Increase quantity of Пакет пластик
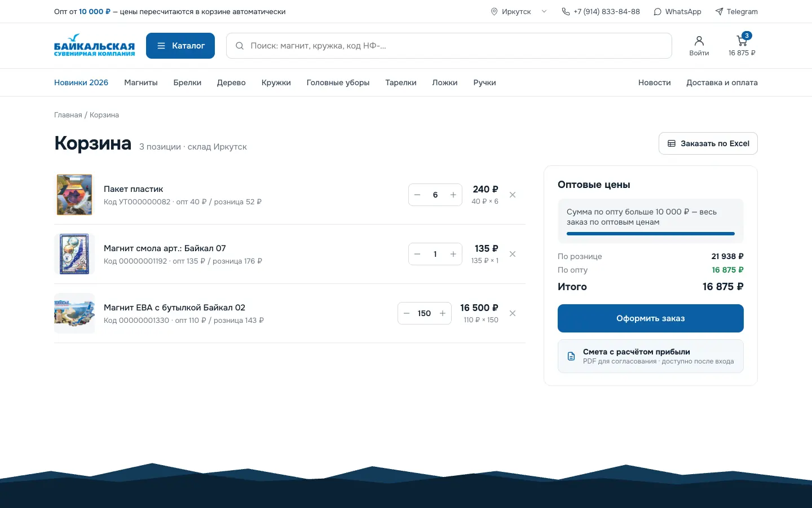Screen dimensions: 812x508 click(453, 195)
